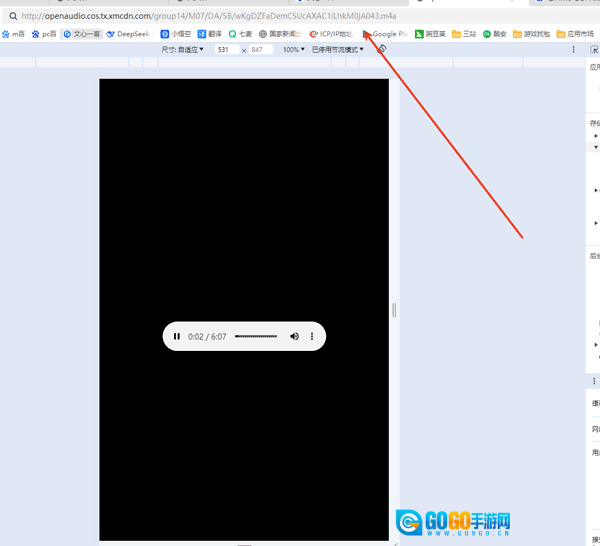Open the 文心一言 bookmark
Screen dimensions: 600x546
point(81,33)
